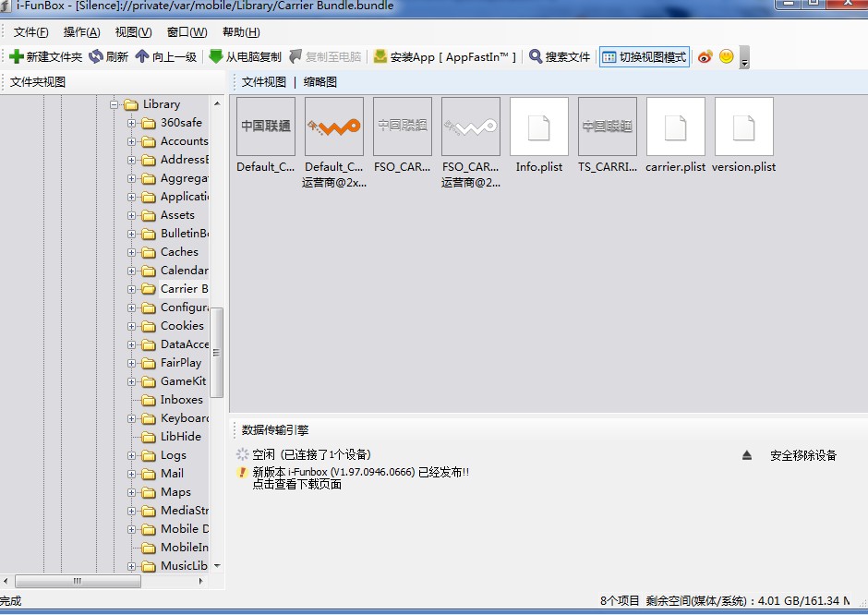Click the Calendar folder icon
Viewport: 868px width, 615px height.
click(x=149, y=271)
